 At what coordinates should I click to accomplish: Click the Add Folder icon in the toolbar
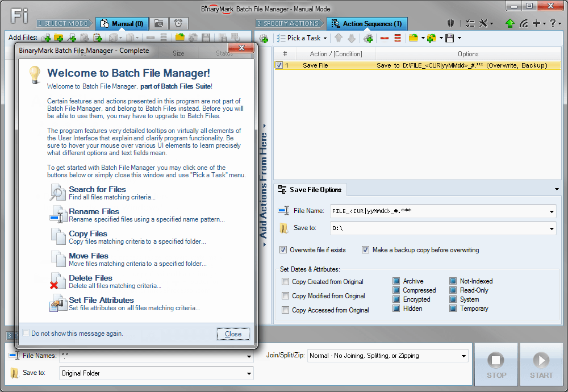59,38
